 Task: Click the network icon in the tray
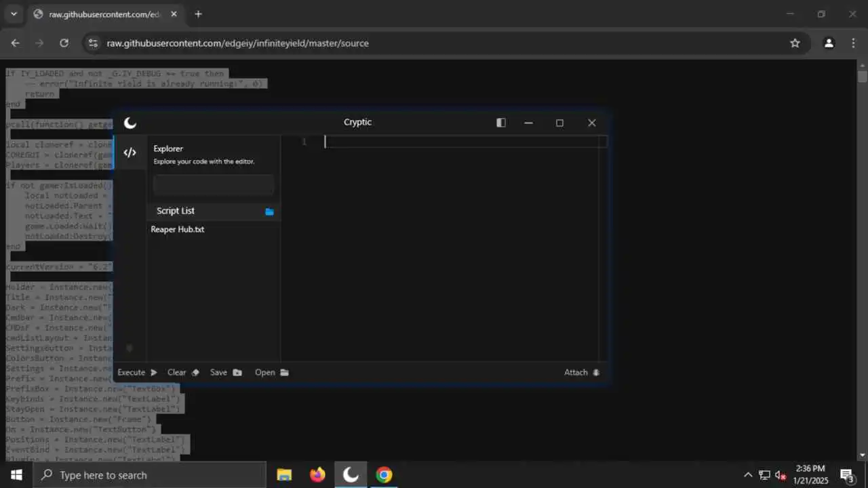click(x=764, y=474)
